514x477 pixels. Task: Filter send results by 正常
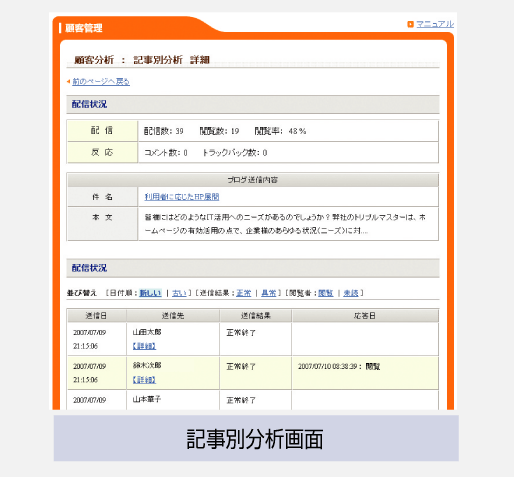point(244,293)
